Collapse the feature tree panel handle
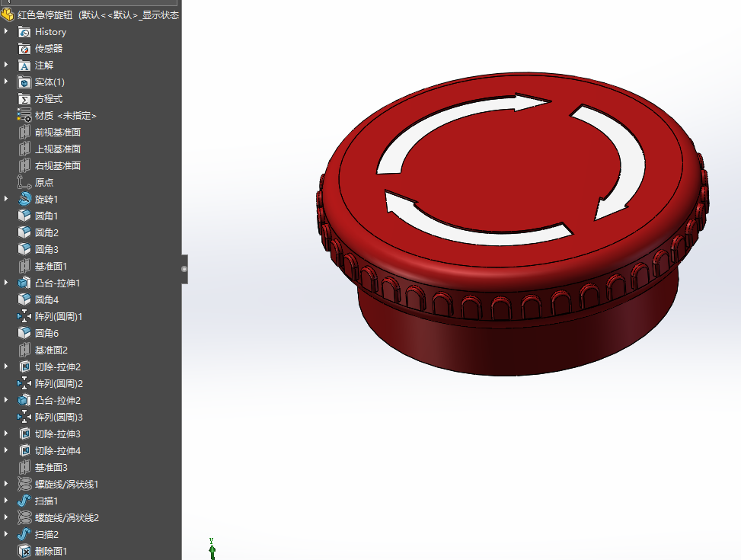This screenshot has height=560, width=741. pyautogui.click(x=184, y=269)
